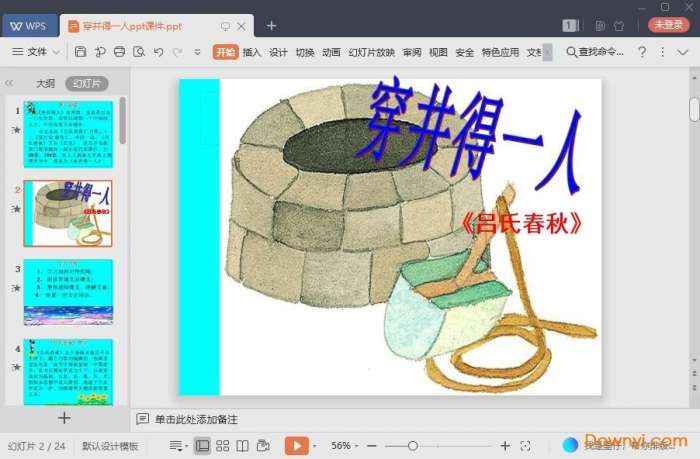Screen dimensions: 700x459
Task: Start slideshow with orange play button
Action: coord(296,446)
